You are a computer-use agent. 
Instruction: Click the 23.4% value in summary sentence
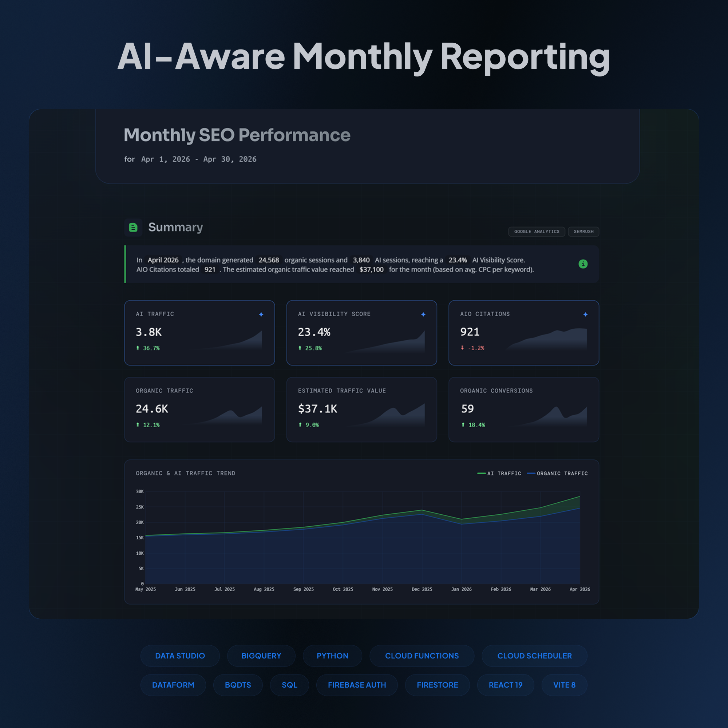458,260
